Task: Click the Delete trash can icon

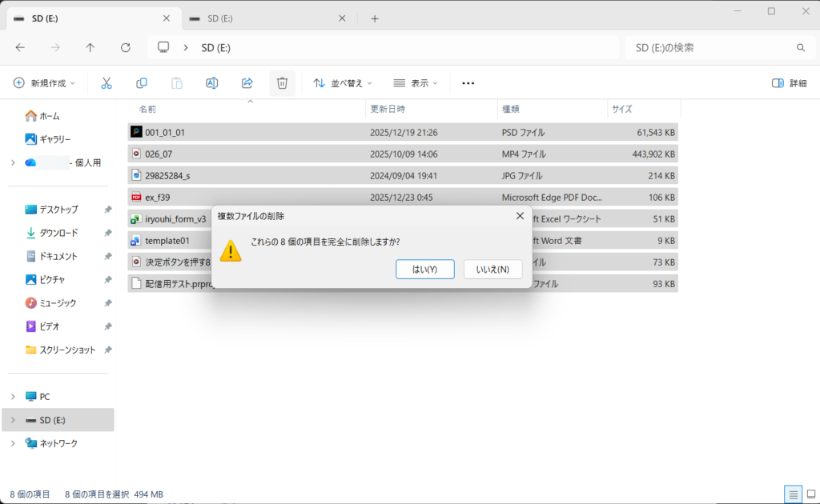Action: tap(282, 83)
